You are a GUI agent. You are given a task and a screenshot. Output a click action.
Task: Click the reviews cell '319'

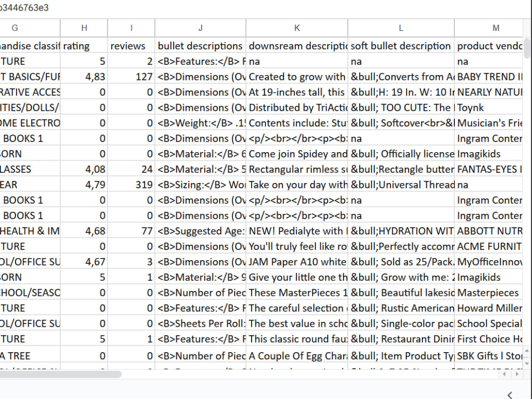pos(131,185)
